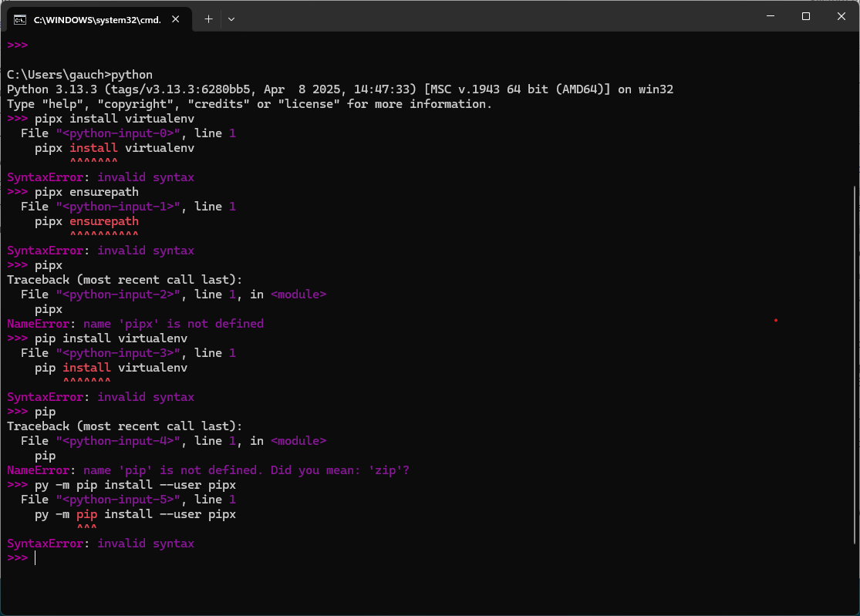This screenshot has width=860, height=616.
Task: Click the cmd icon on the terminal tab
Action: pyautogui.click(x=20, y=20)
